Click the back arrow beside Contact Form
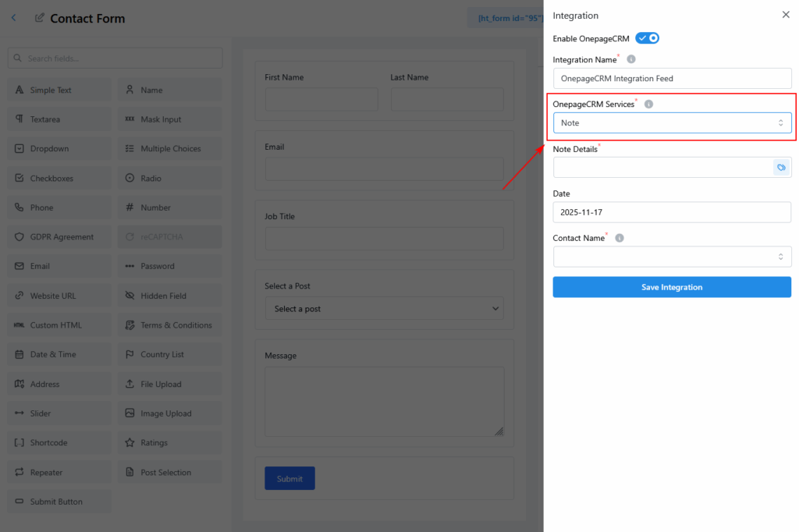 14,18
